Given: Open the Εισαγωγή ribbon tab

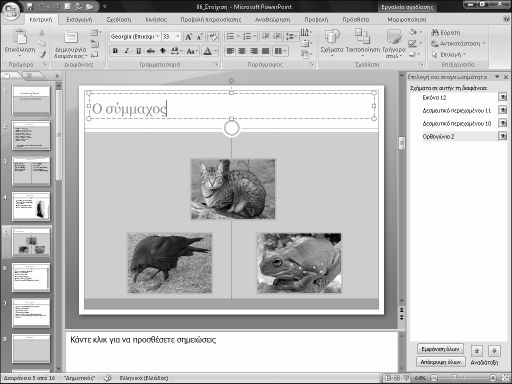Looking at the screenshot, I should 79,20.
